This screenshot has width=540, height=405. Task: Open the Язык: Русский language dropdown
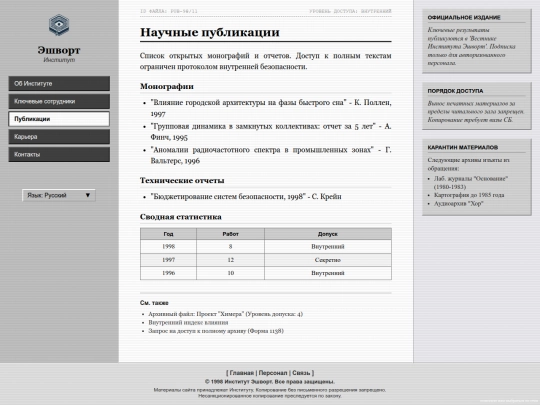pyautogui.click(x=59, y=195)
